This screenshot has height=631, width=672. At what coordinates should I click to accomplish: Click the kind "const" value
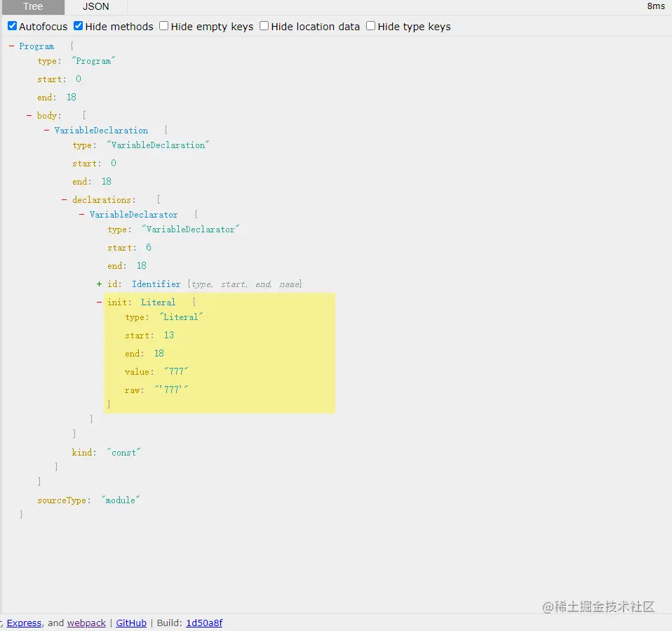pyautogui.click(x=123, y=453)
